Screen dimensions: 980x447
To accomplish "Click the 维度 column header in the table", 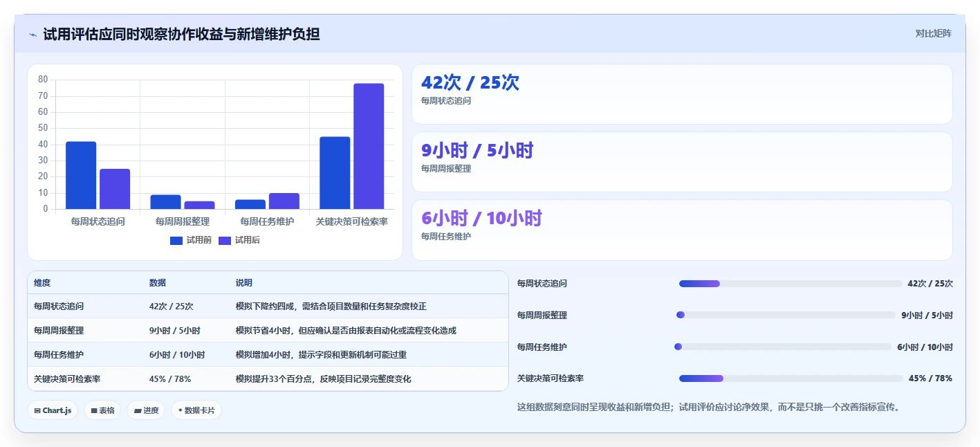I will (x=42, y=283).
